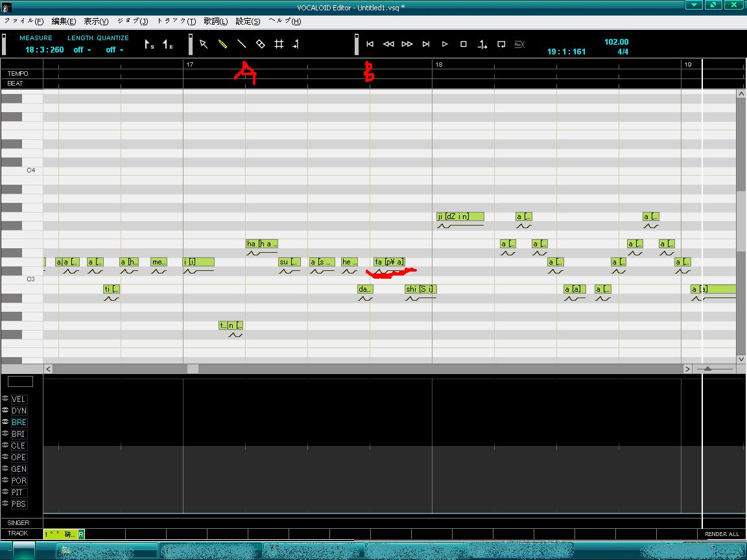
Task: Open the 設定(S) settings menu
Action: tap(248, 21)
